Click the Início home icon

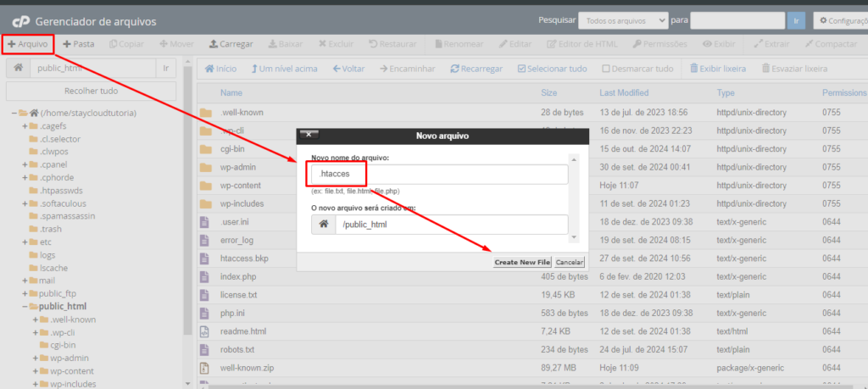pyautogui.click(x=209, y=69)
